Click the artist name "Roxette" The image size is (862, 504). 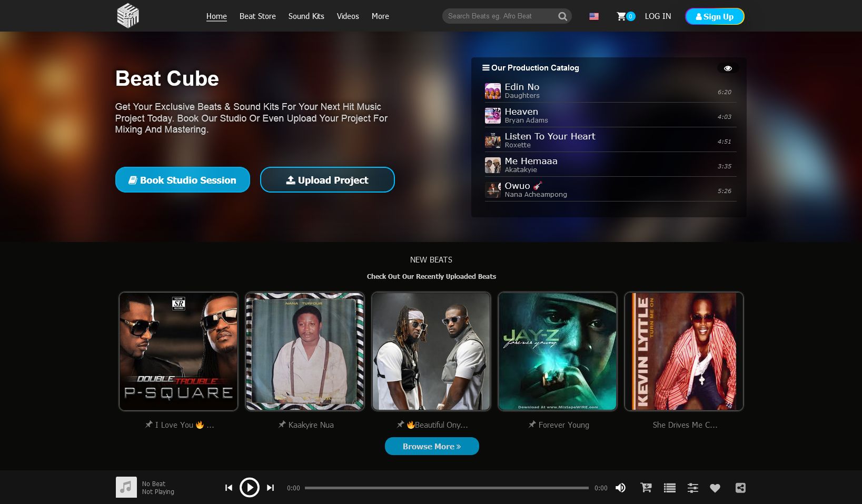518,145
